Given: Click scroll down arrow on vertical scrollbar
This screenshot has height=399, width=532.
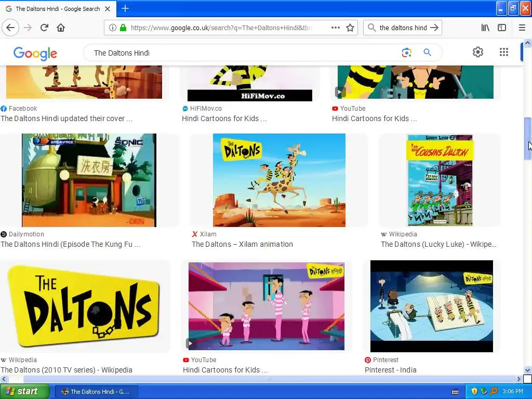Looking at the screenshot, I should coord(528,370).
